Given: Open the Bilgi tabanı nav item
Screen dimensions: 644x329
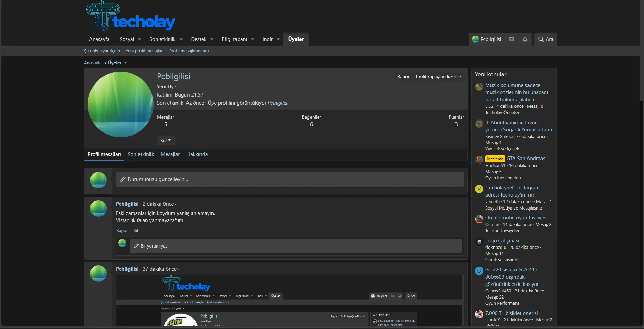Looking at the screenshot, I should tap(234, 39).
